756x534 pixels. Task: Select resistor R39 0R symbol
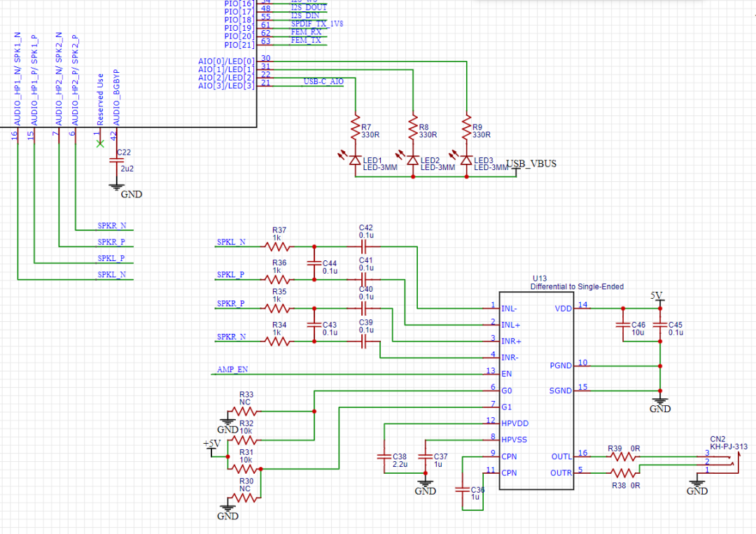622,456
